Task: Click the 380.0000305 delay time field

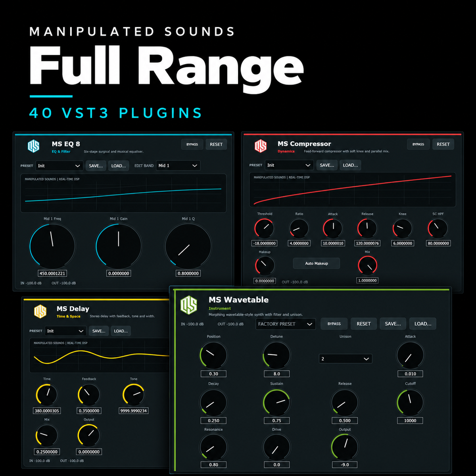Action: [x=47, y=411]
